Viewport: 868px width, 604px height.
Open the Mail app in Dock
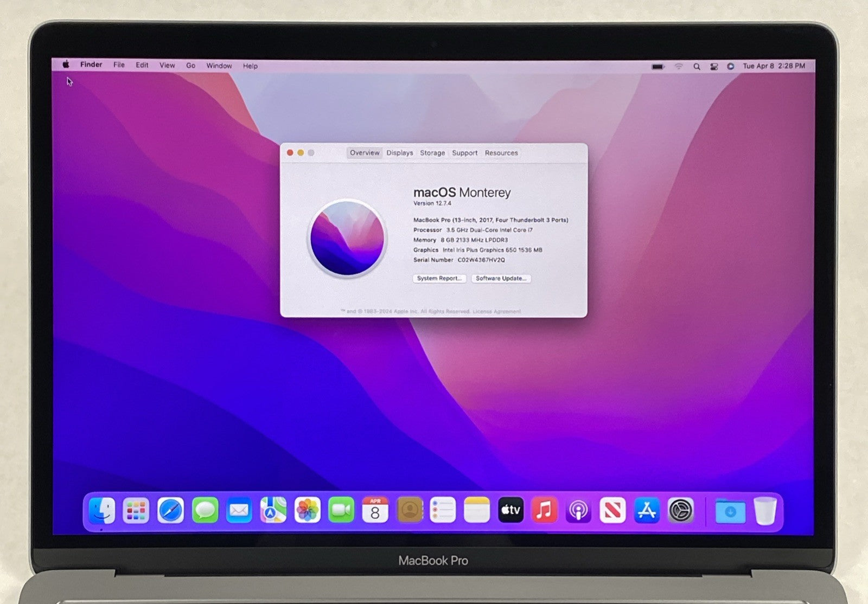coord(239,510)
